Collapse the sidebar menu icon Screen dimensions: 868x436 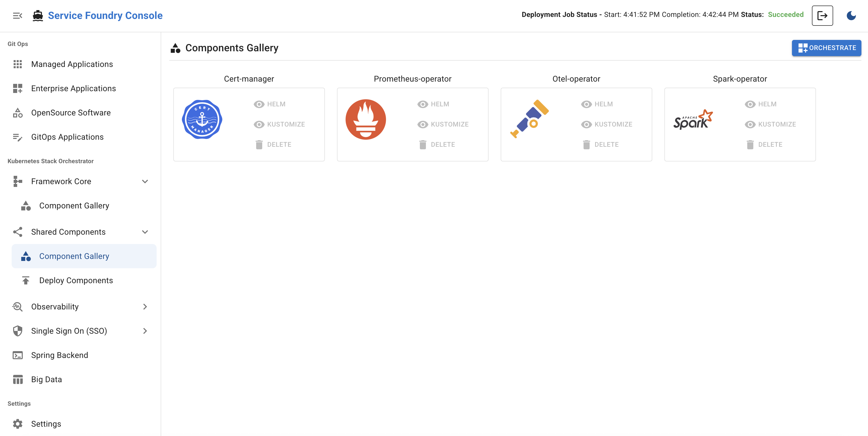click(17, 15)
